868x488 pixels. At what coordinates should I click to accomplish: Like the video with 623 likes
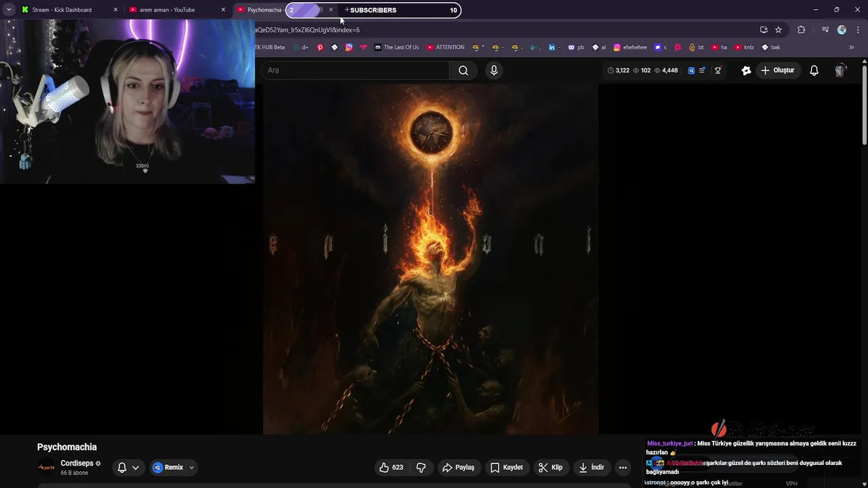click(x=391, y=467)
